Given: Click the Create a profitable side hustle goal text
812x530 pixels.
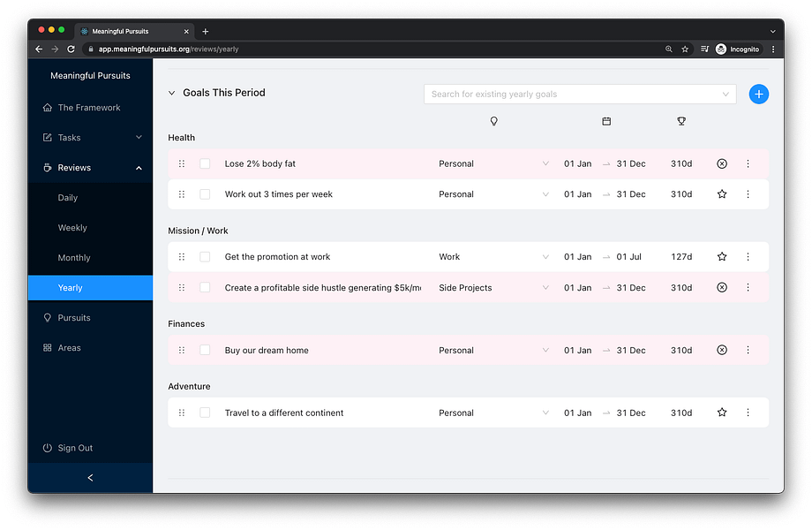Looking at the screenshot, I should click(323, 288).
